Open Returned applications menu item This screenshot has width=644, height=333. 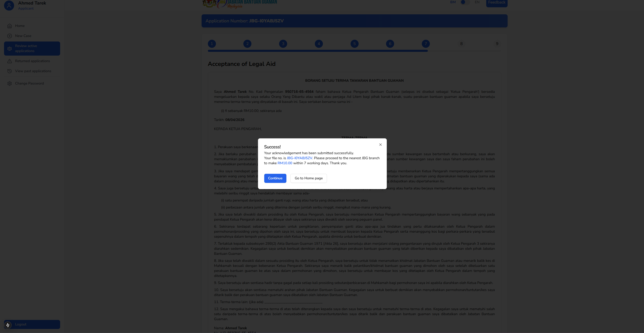pyautogui.click(x=32, y=61)
